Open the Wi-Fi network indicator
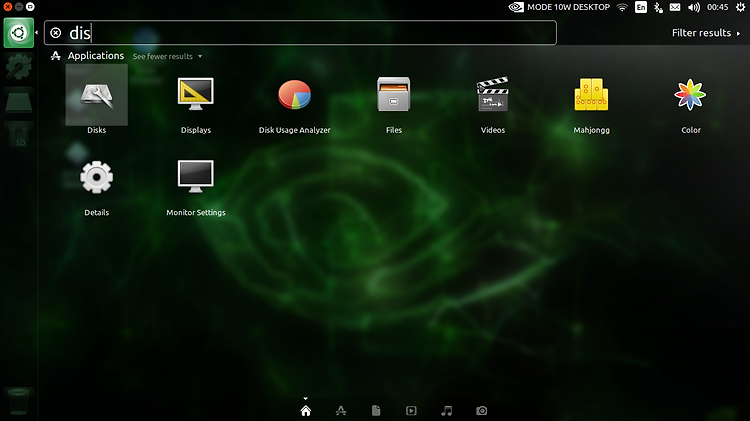The height and width of the screenshot is (421, 750). tap(622, 7)
